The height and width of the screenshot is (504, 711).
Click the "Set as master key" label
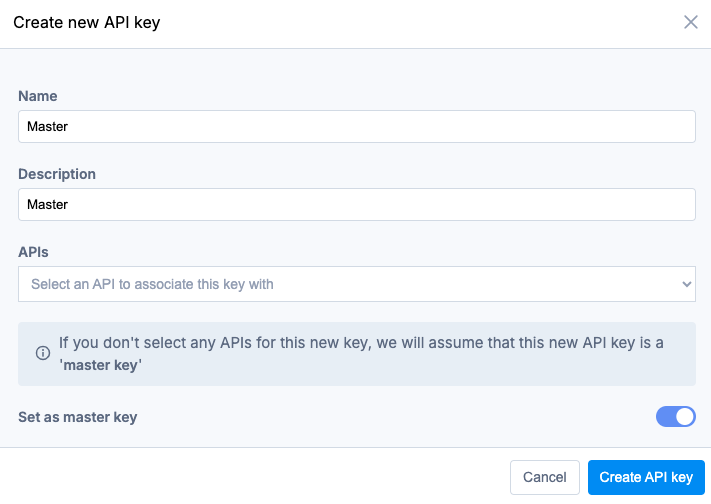(x=77, y=417)
